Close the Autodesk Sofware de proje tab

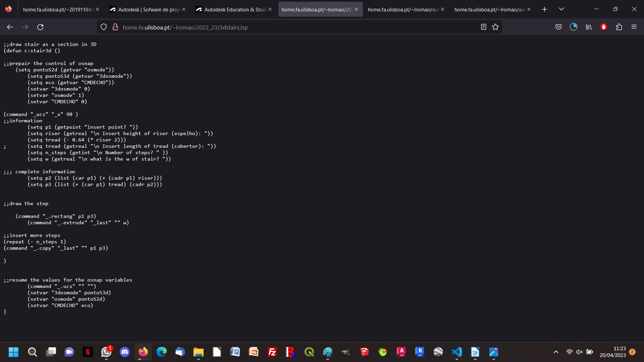[183, 9]
